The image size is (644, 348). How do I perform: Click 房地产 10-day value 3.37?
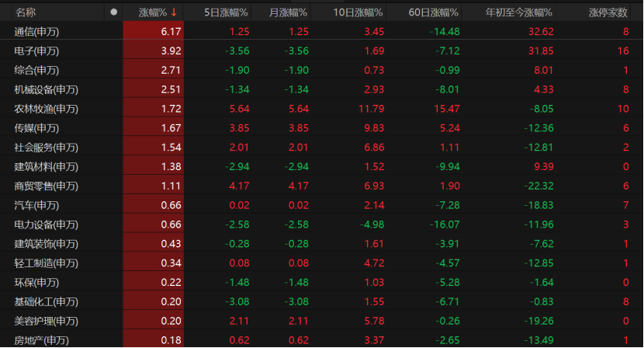pyautogui.click(x=374, y=340)
